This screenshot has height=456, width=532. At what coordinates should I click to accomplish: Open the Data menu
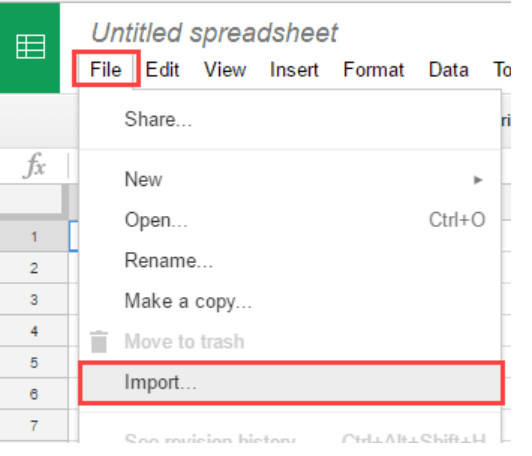click(449, 70)
